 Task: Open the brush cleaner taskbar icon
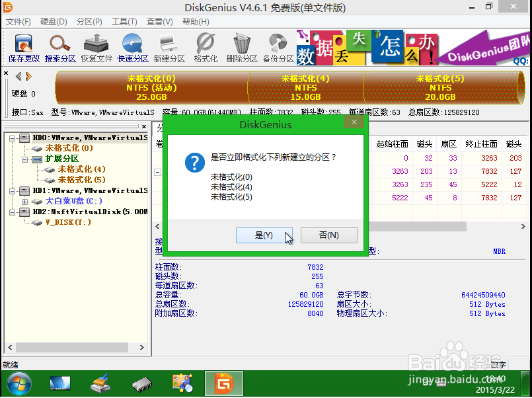coord(100,383)
